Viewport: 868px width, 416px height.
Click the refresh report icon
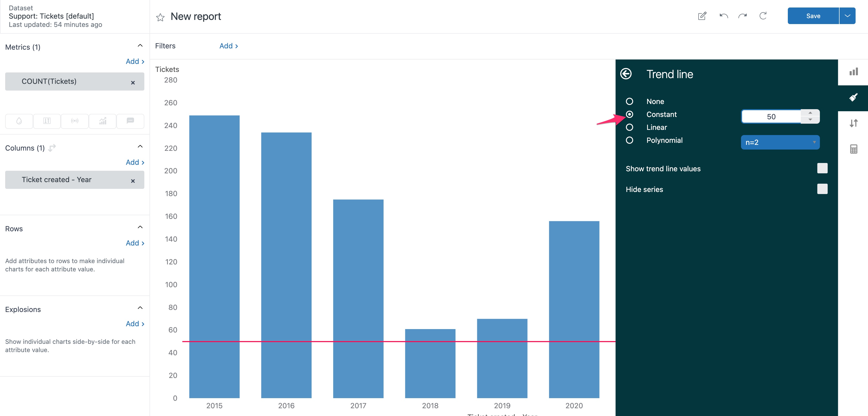[x=763, y=16]
